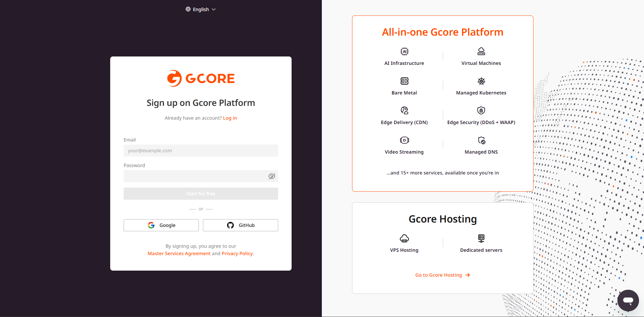Focus the Email input field
This screenshot has height=317, width=644.
click(201, 151)
